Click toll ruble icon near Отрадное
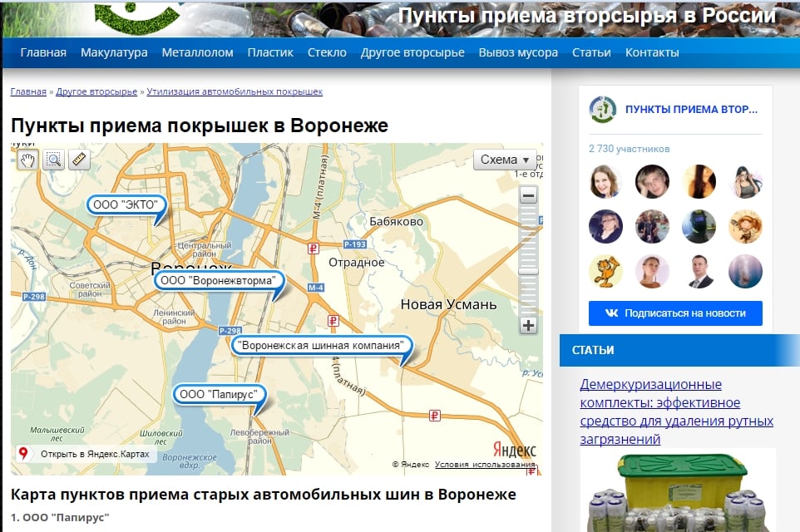Viewport: 800px width, 532px height. 314,249
